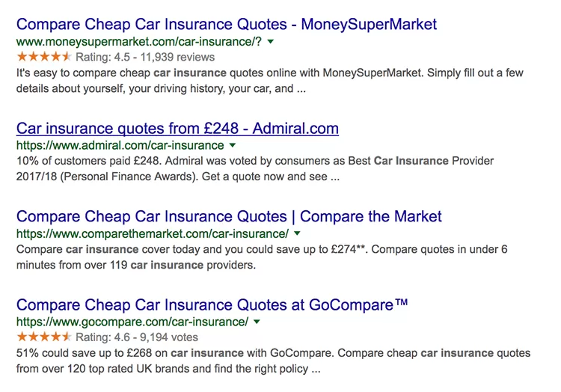Click the https://www.gocompare.com/car-insurance/ URL
Viewport: 561px width, 392px height.
pyautogui.click(x=132, y=322)
